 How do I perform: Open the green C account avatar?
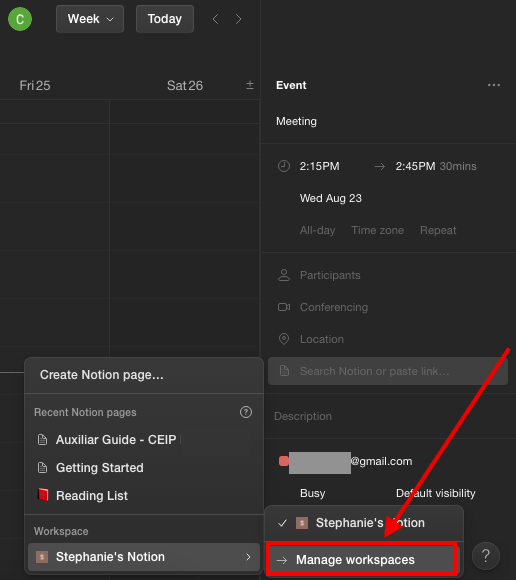(20, 19)
